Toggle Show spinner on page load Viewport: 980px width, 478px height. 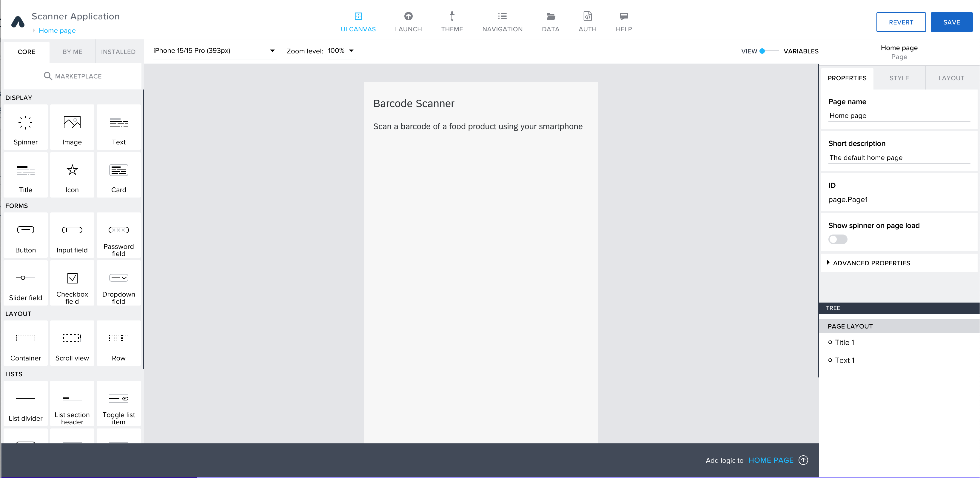pyautogui.click(x=837, y=239)
